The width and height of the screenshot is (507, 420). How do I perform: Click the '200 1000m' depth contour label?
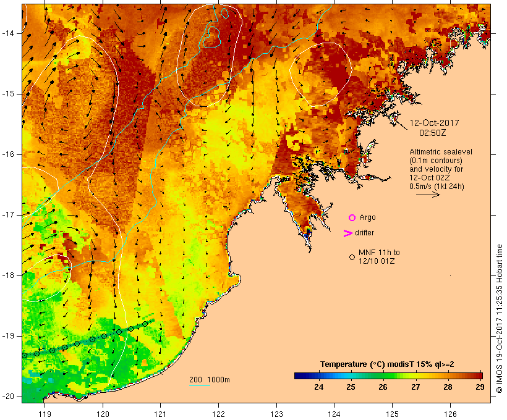pyautogui.click(x=210, y=380)
